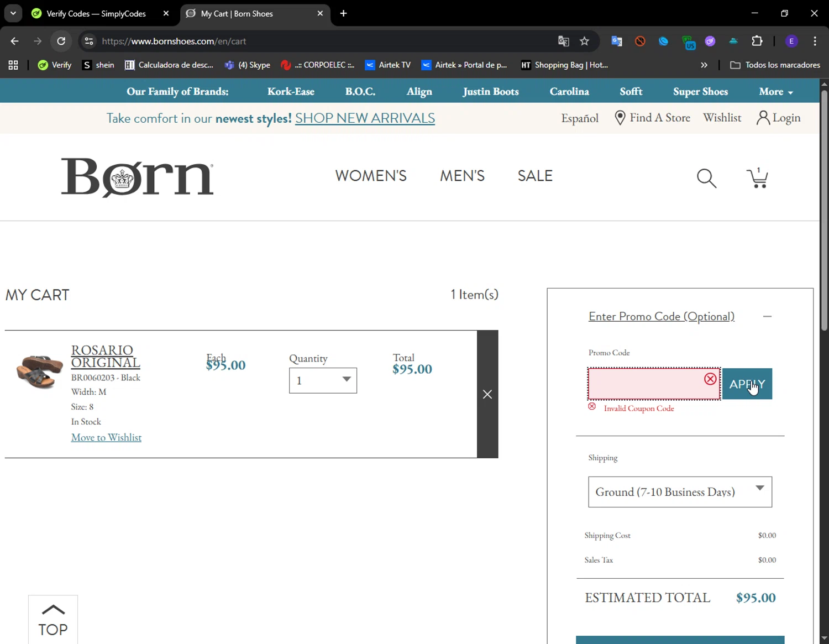Click the red blocker extension icon
829x644 pixels.
click(x=640, y=41)
